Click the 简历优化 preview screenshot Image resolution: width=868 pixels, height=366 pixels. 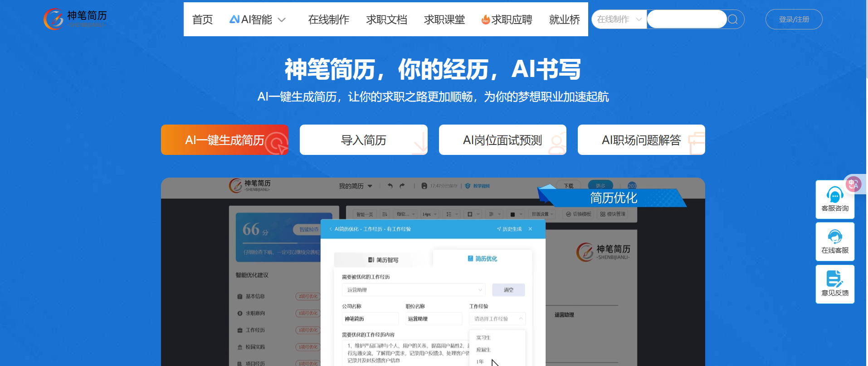[x=433, y=272]
